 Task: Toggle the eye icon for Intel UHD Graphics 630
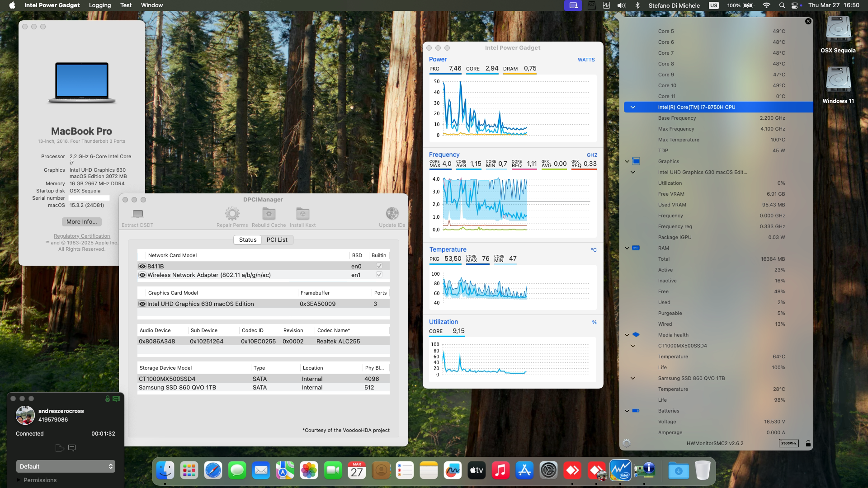tap(142, 304)
